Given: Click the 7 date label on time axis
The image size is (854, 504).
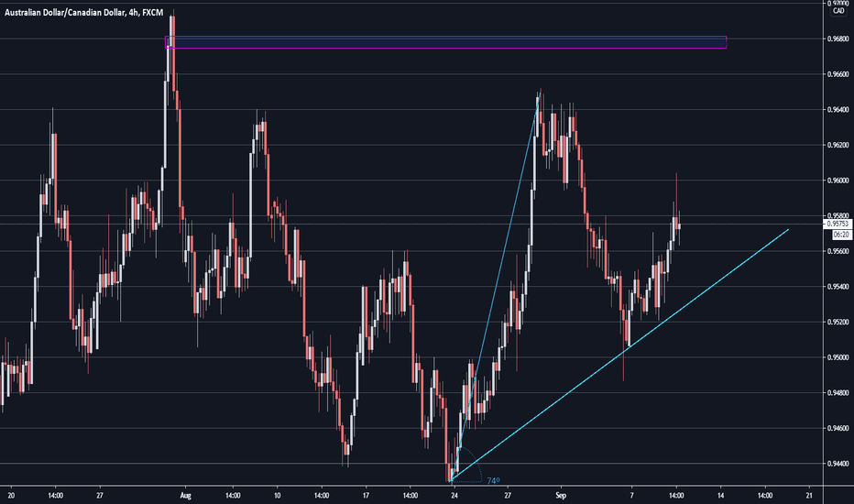Looking at the screenshot, I should point(631,495).
